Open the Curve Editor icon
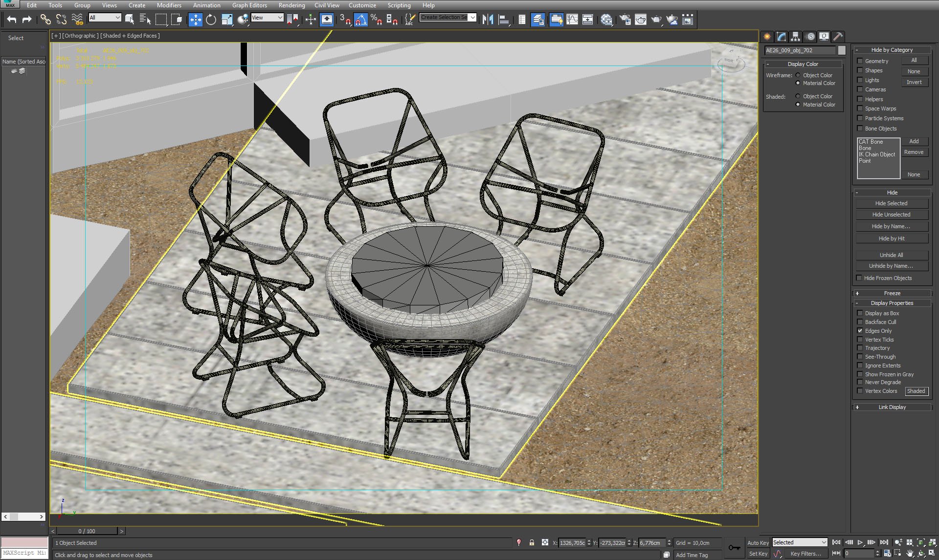Screen dimensions: 939x560 pos(572,19)
